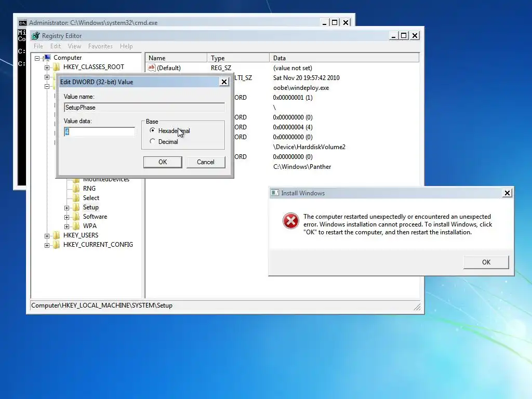The width and height of the screenshot is (532, 399).
Task: Click the Select folder icon
Action: pos(76,198)
